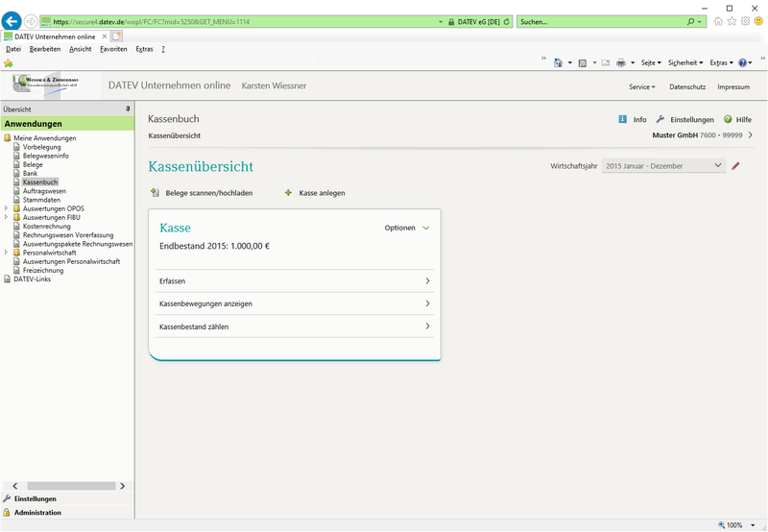Open the new tab button

(x=116, y=36)
